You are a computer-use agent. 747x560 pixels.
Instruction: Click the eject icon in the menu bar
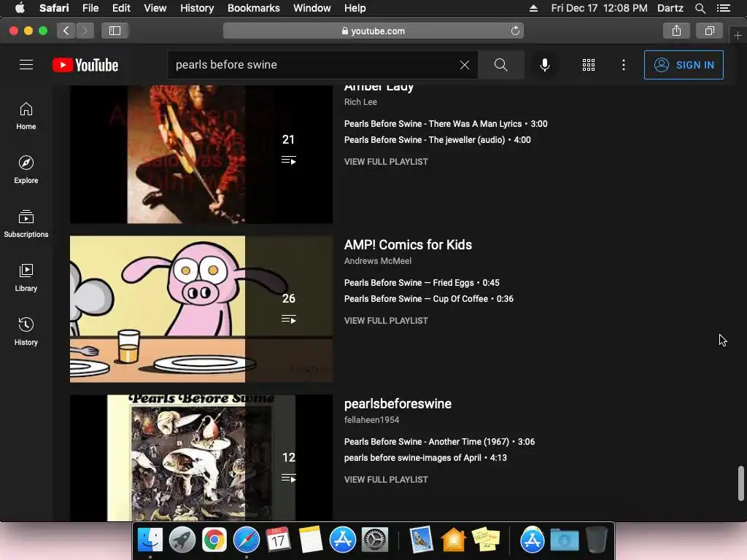tap(533, 8)
